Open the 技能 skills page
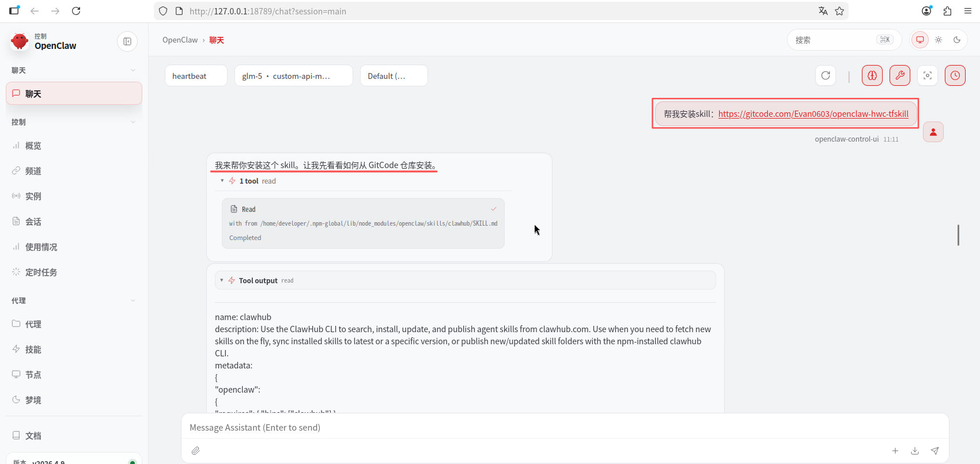 coord(74,349)
